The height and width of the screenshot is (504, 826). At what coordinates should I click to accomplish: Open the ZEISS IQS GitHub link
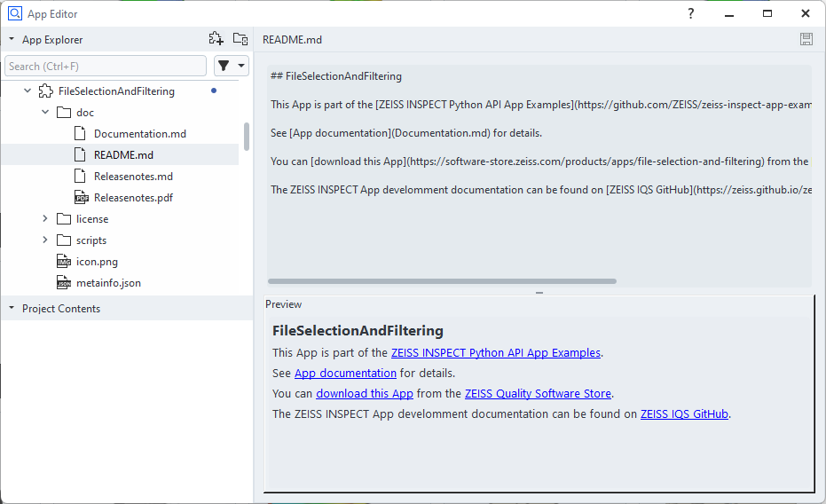pos(684,414)
